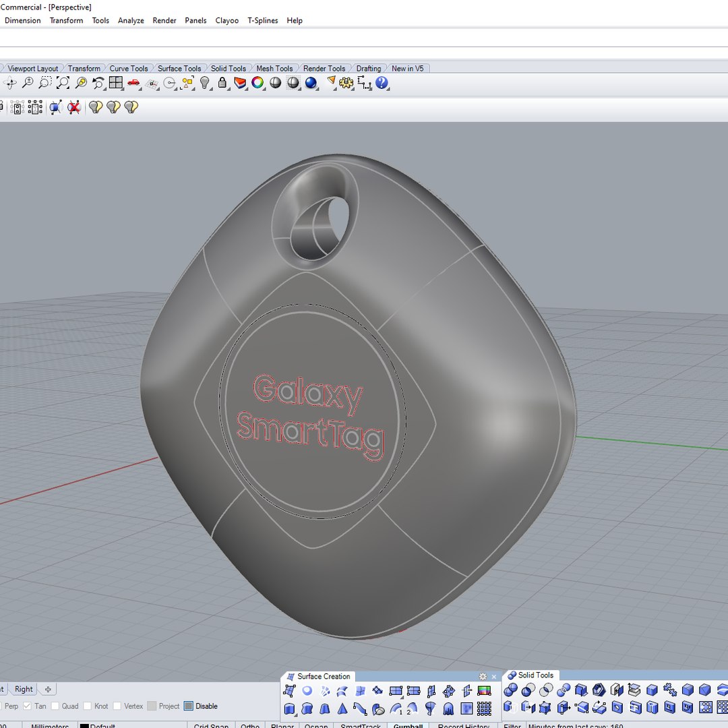The image size is (728, 728).
Task: Open Surface Creation panel gear settings
Action: click(483, 677)
